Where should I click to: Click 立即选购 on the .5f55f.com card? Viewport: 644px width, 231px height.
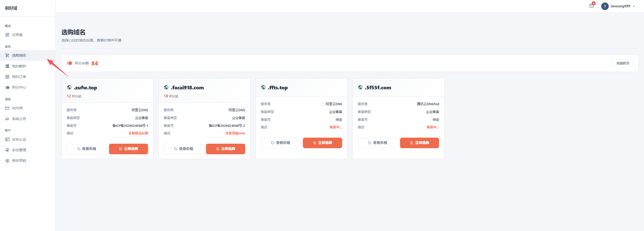click(419, 143)
